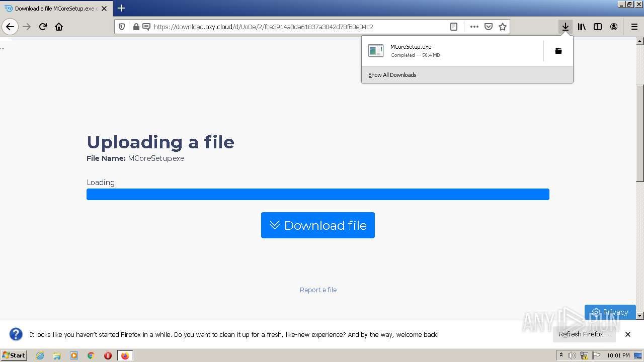Open Opera from the taskbar
Screen dimensions: 644x362
108,355
